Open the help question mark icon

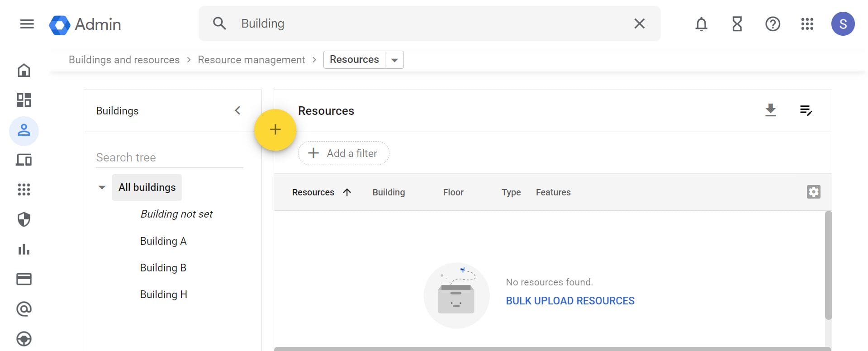coord(773,24)
